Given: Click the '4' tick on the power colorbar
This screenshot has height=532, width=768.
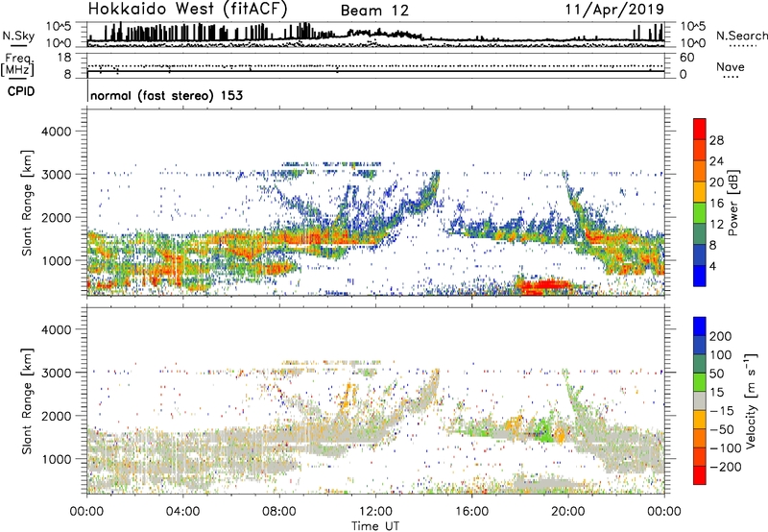Looking at the screenshot, I should click(x=713, y=266).
